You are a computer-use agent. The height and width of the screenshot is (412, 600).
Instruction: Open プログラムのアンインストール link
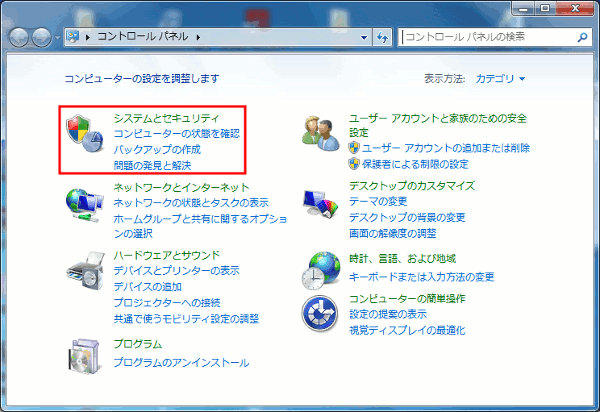tap(181, 362)
